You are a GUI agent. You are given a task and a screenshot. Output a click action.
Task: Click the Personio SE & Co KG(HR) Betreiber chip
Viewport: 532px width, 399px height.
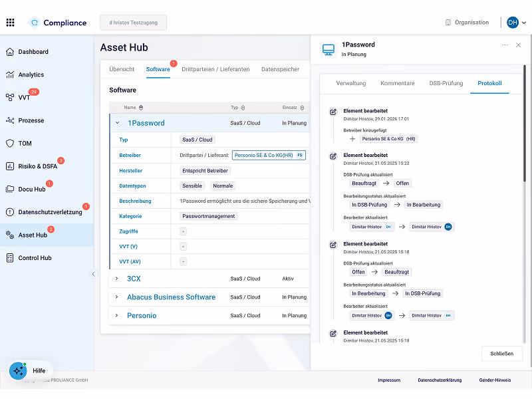[x=269, y=155]
